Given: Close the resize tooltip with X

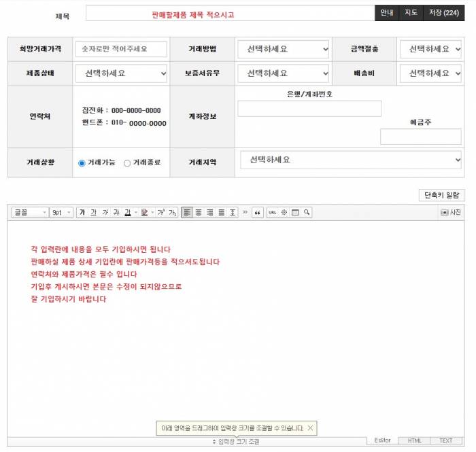Looking at the screenshot, I should (x=310, y=428).
